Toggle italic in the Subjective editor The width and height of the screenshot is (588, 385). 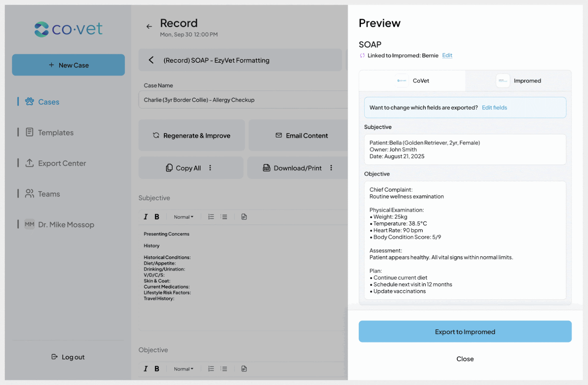[x=146, y=217]
